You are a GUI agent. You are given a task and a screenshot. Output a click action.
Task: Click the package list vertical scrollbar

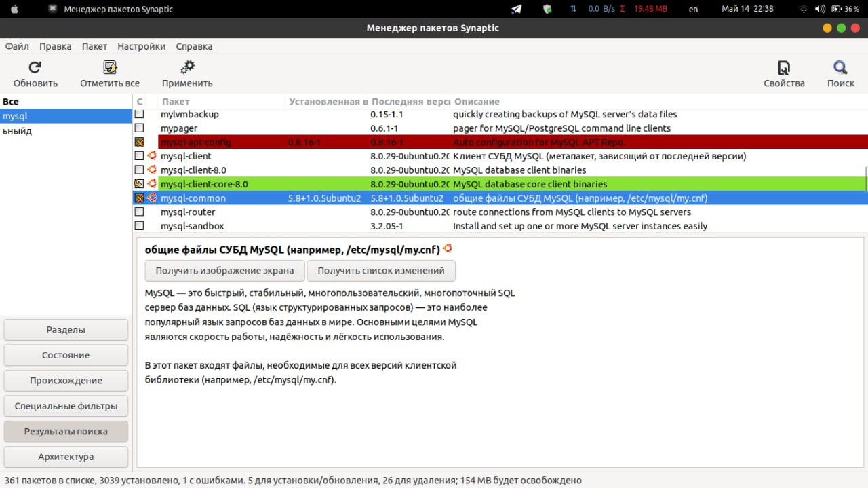coord(866,179)
